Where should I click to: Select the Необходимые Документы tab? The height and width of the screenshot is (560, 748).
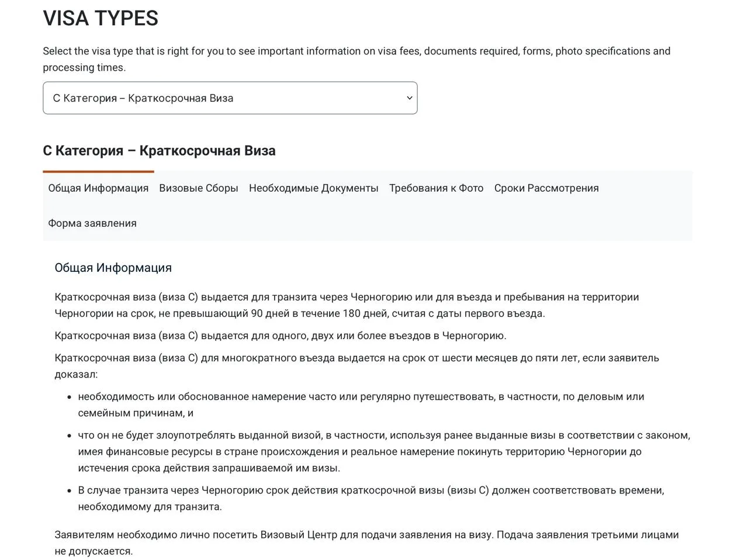tap(314, 188)
